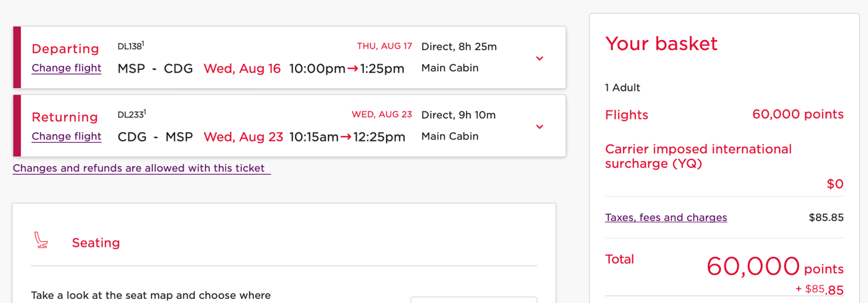Click the THU, AUG 17 arrival date label
The height and width of the screenshot is (303, 868).
[384, 47]
